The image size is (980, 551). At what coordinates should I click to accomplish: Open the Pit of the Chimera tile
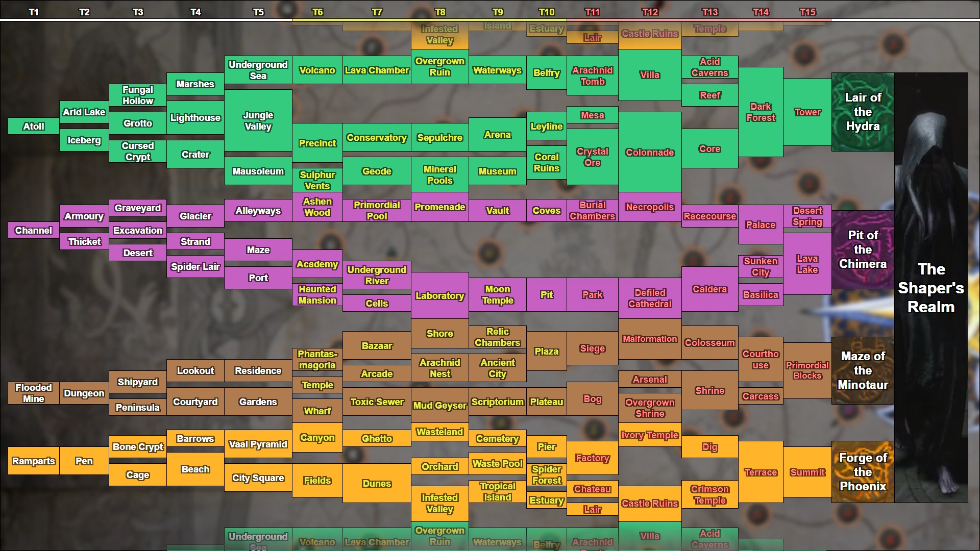coord(863,250)
